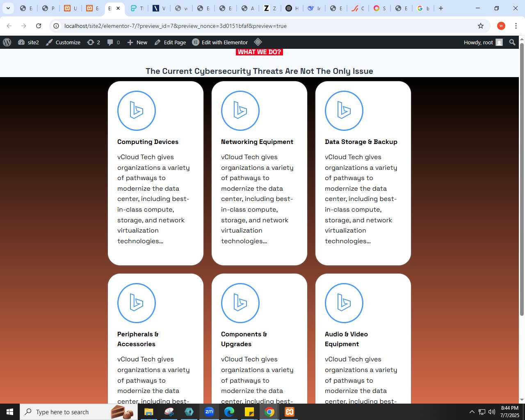The image size is (525, 420).
Task: Click Edit Page in admin bar
Action: 170,42
